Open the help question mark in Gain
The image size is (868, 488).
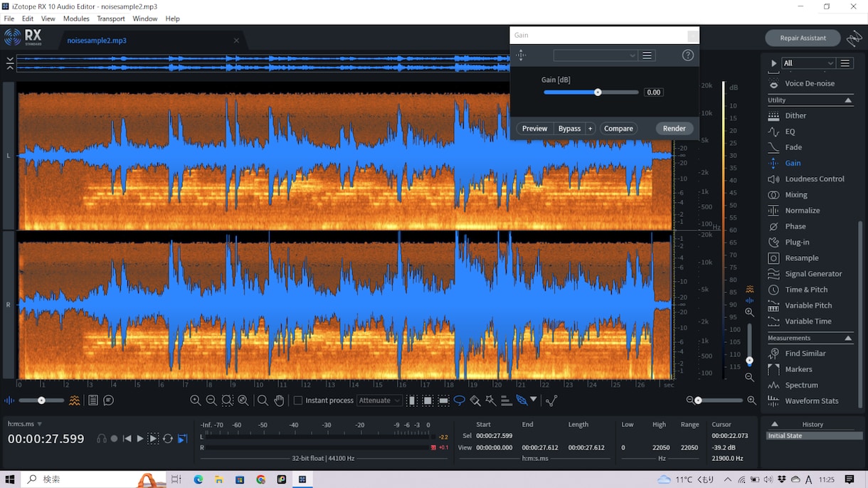(x=687, y=55)
